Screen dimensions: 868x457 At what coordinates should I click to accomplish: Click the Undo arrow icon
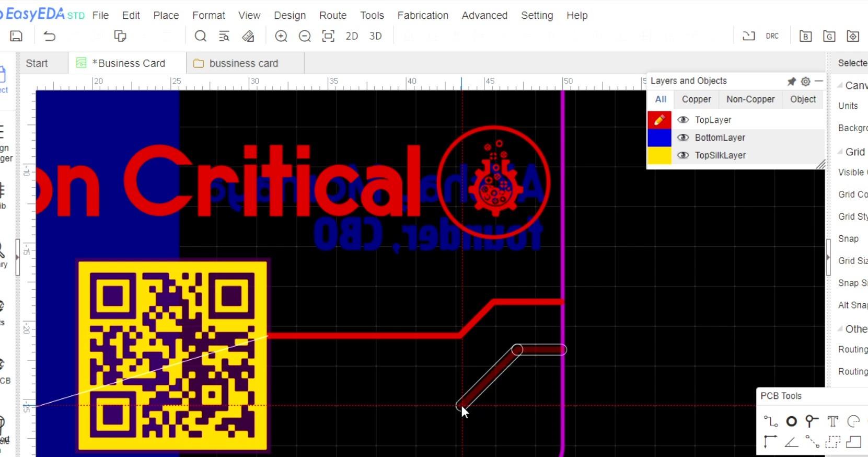pos(49,36)
